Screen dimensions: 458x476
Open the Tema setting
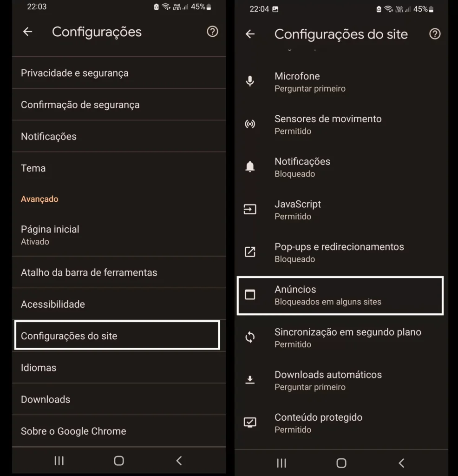119,168
